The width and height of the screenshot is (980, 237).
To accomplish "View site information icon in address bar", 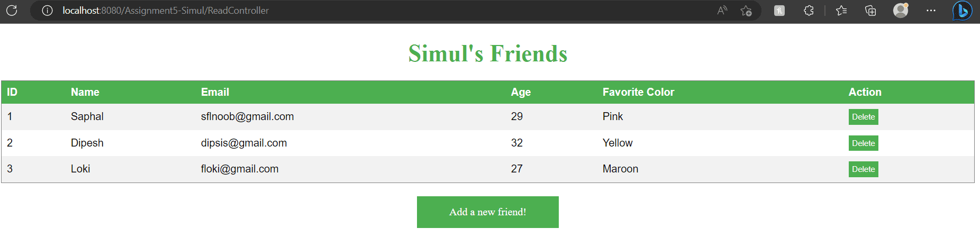I will [47, 11].
